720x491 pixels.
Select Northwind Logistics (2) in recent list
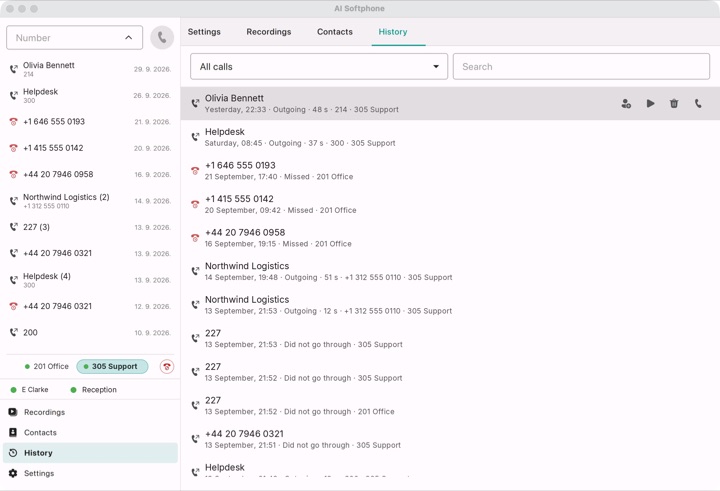tap(90, 201)
